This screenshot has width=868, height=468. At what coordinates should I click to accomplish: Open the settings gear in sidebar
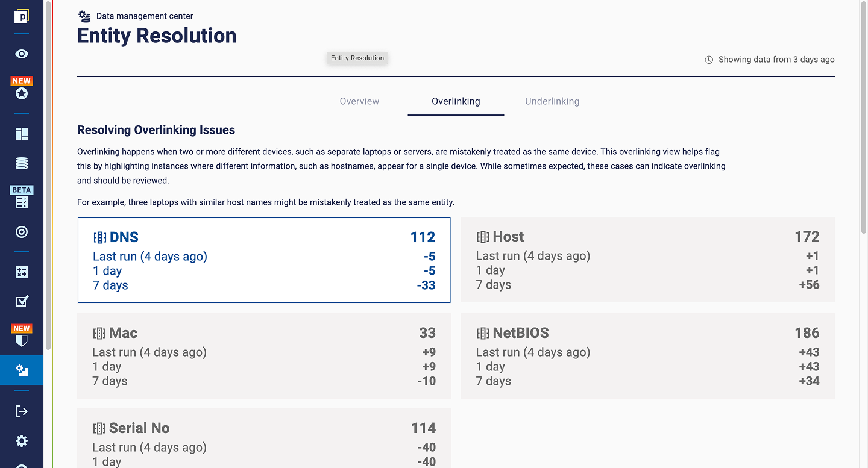22,441
